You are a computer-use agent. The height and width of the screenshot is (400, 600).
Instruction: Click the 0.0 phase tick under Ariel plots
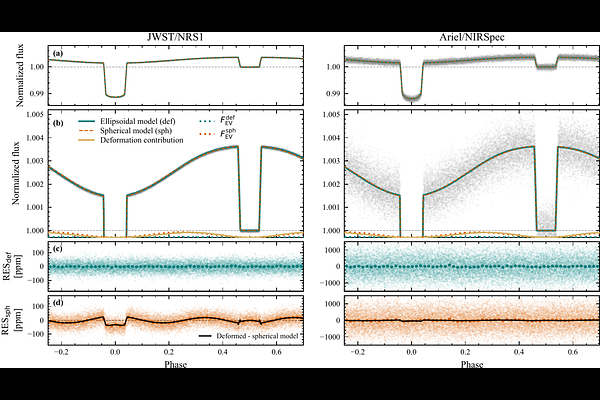(411, 352)
